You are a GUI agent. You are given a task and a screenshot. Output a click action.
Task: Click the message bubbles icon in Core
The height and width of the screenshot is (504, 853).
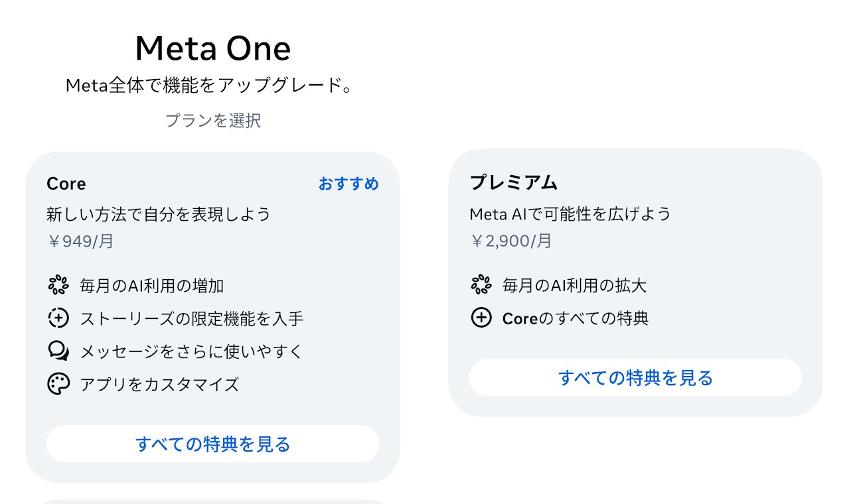tap(58, 351)
